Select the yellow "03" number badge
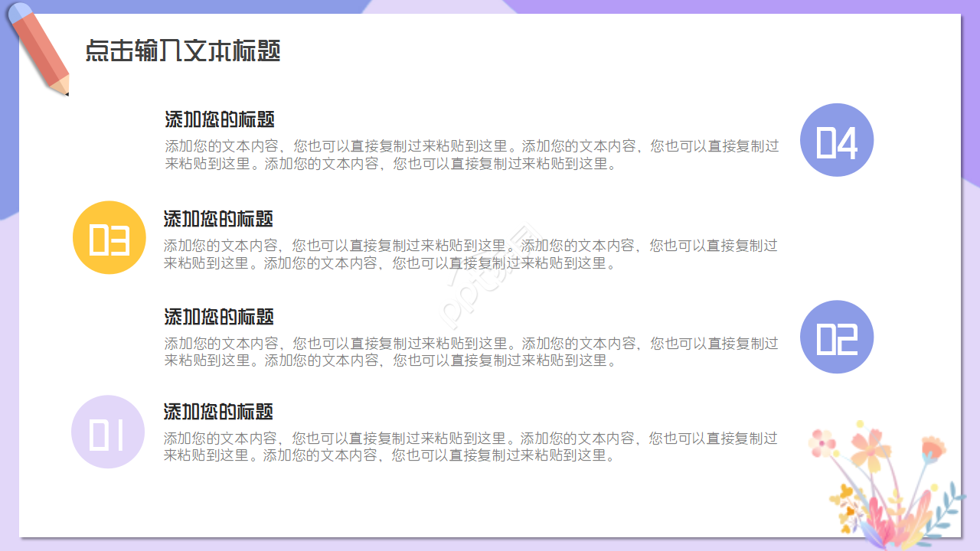This screenshot has width=980, height=551. tap(108, 237)
